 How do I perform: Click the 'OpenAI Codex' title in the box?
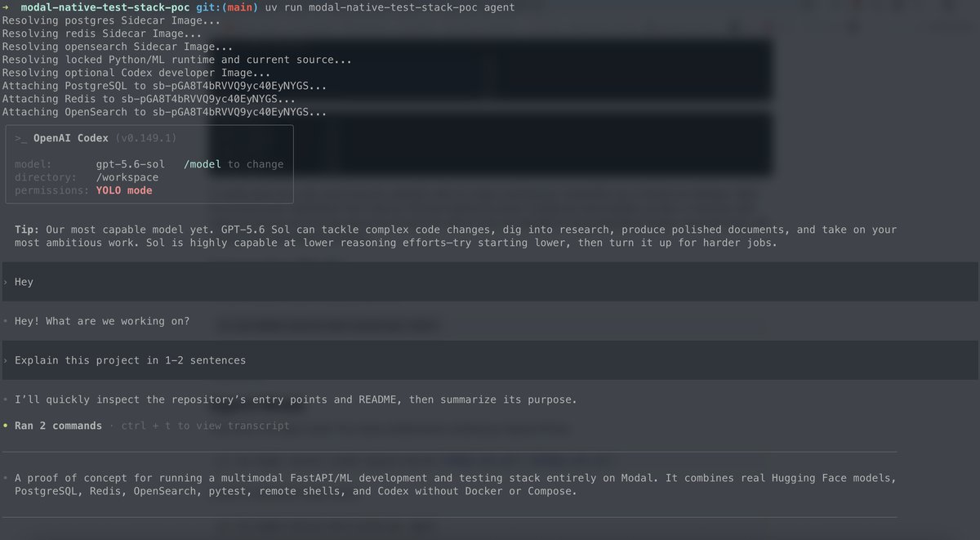71,138
